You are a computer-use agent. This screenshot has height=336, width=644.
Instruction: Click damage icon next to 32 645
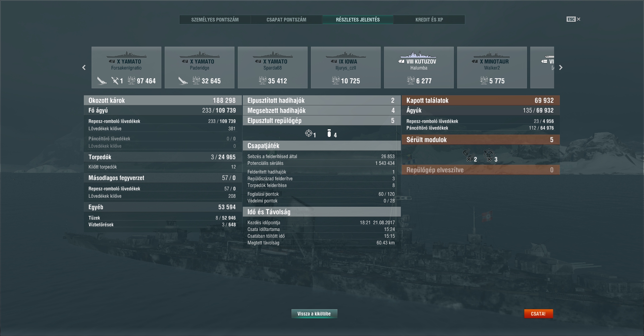196,81
